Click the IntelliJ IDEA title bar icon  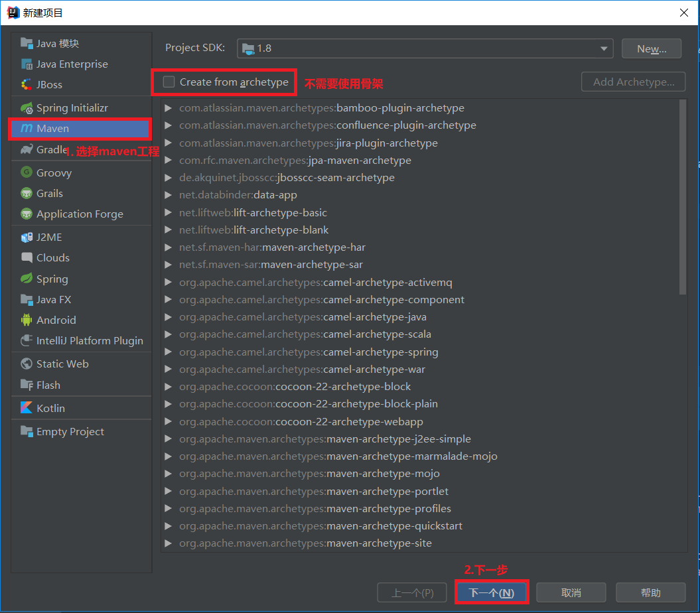[x=13, y=13]
